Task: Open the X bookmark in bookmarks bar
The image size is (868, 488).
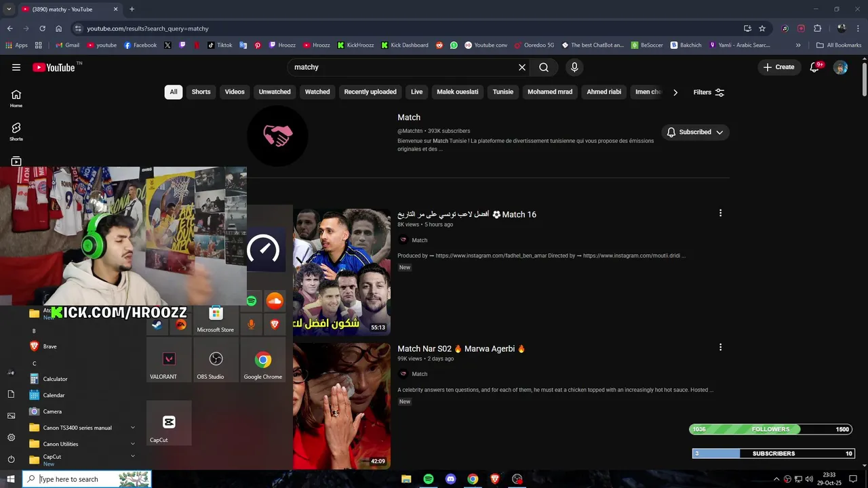Action: click(167, 45)
